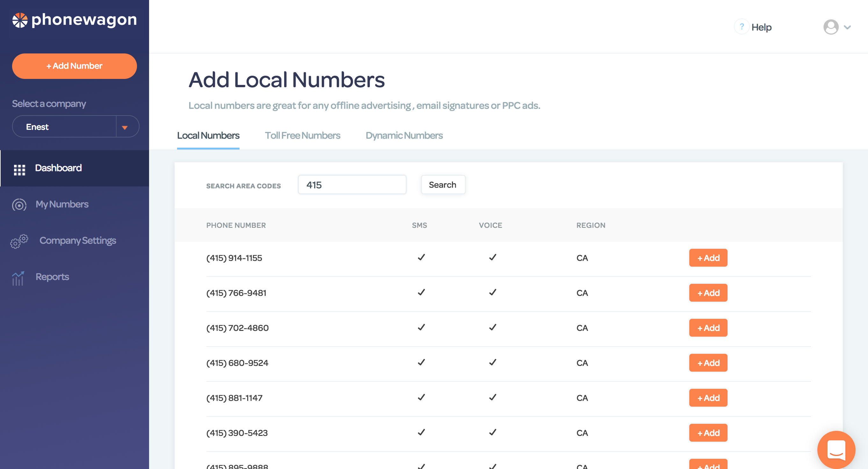The width and height of the screenshot is (868, 469).
Task: Click the Search button for area codes
Action: (x=443, y=185)
